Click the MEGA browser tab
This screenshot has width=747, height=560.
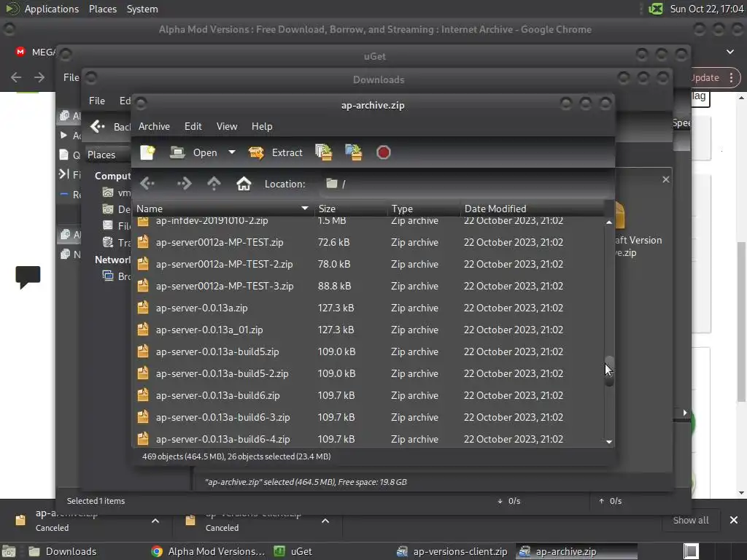[x=36, y=52]
